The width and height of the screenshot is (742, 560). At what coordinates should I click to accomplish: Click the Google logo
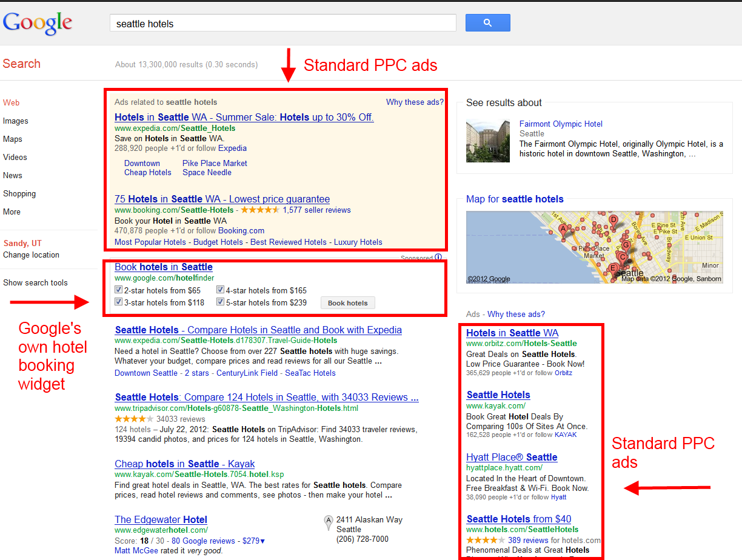(38, 23)
